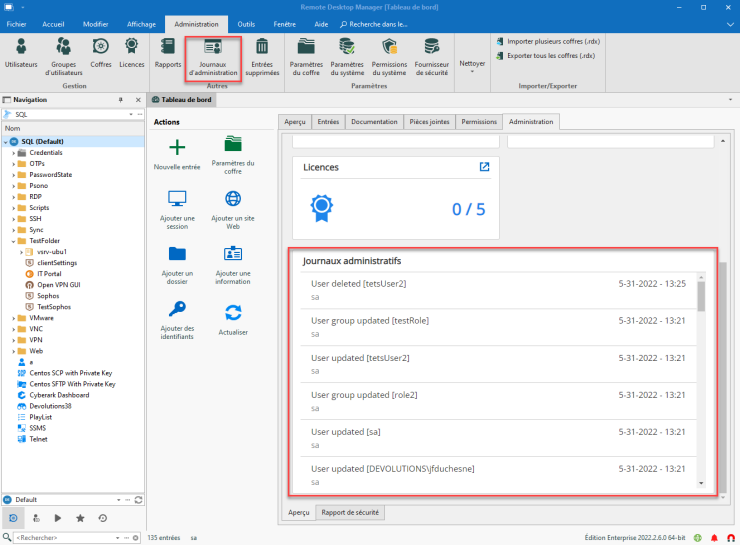Select the Permissions tab

(x=478, y=122)
